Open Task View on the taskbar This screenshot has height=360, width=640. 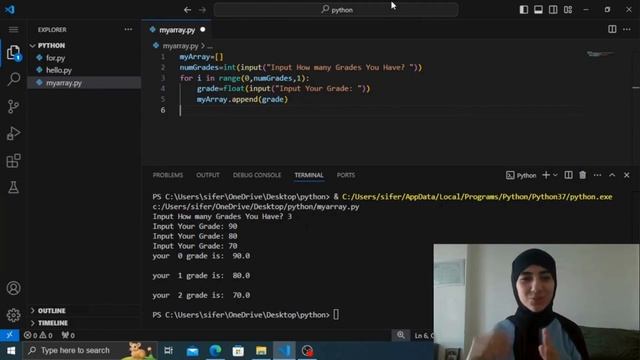(169, 351)
